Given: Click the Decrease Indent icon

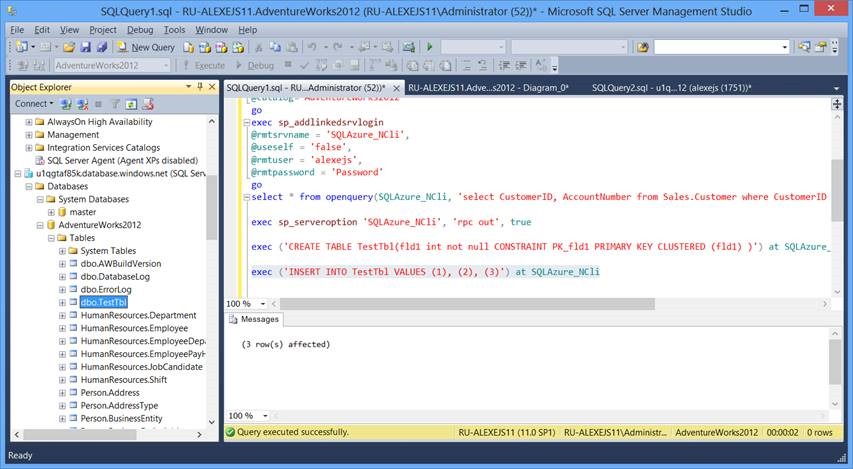Looking at the screenshot, I should [x=504, y=65].
